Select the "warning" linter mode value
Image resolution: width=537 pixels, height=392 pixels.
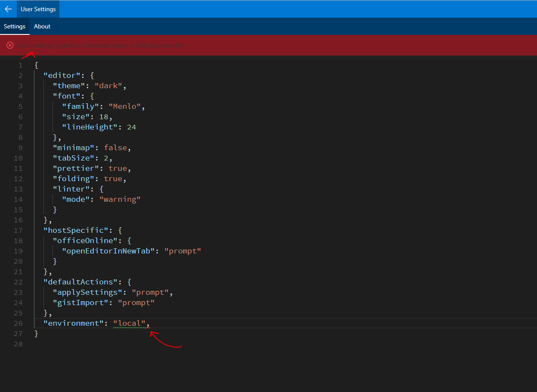pos(120,199)
